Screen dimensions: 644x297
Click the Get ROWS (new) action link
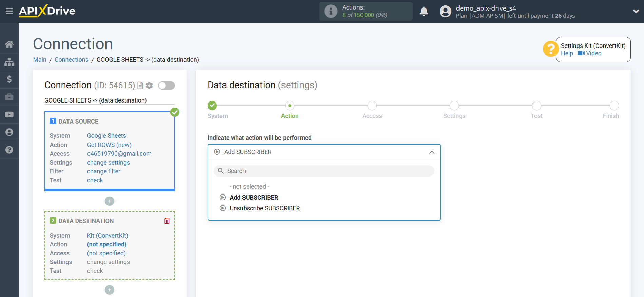(109, 145)
